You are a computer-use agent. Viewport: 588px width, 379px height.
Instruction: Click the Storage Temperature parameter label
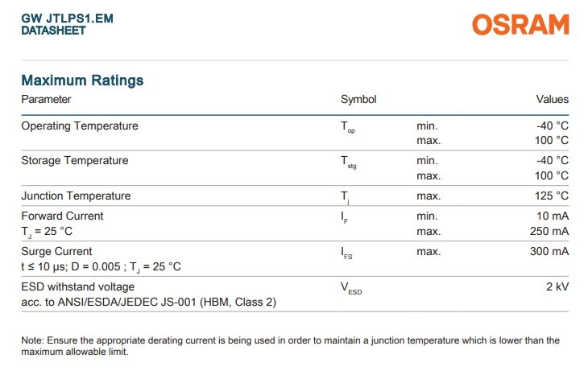75,161
